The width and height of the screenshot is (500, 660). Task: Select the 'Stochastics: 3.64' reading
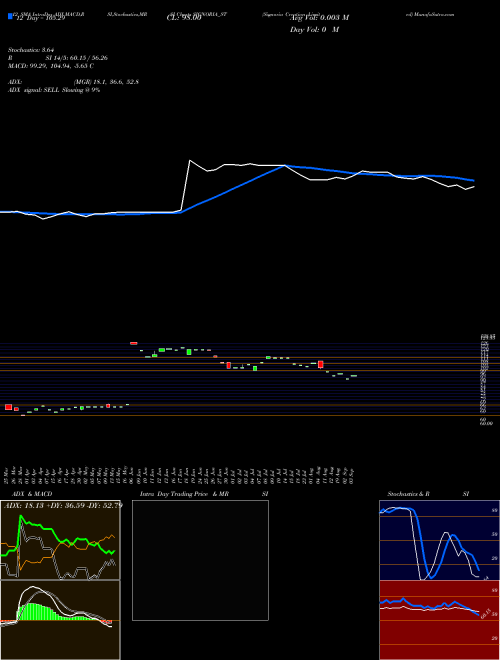click(32, 50)
